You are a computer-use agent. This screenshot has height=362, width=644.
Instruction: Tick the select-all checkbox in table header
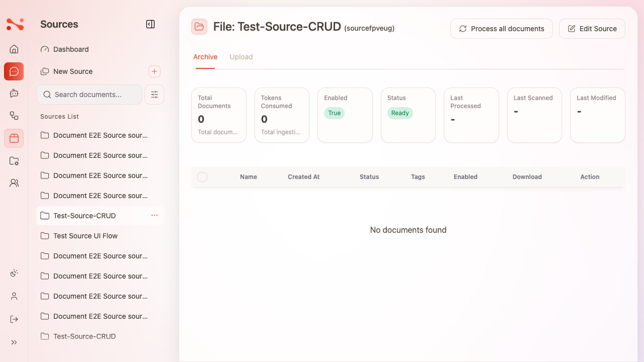pyautogui.click(x=202, y=177)
